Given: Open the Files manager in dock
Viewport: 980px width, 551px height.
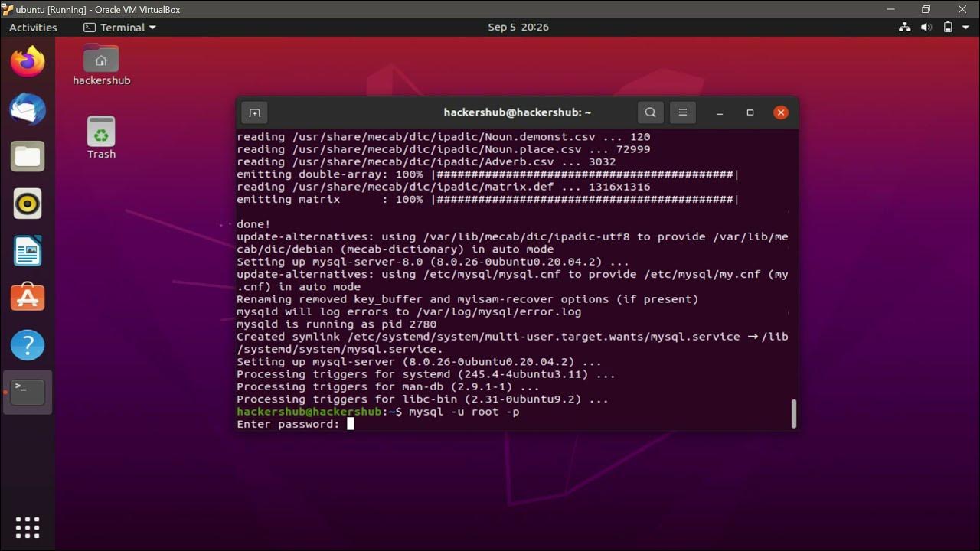Looking at the screenshot, I should 28,156.
